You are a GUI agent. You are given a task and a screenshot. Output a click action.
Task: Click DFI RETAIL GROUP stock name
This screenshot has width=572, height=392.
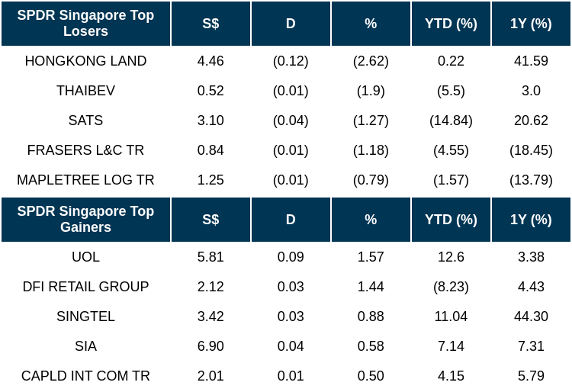click(85, 287)
